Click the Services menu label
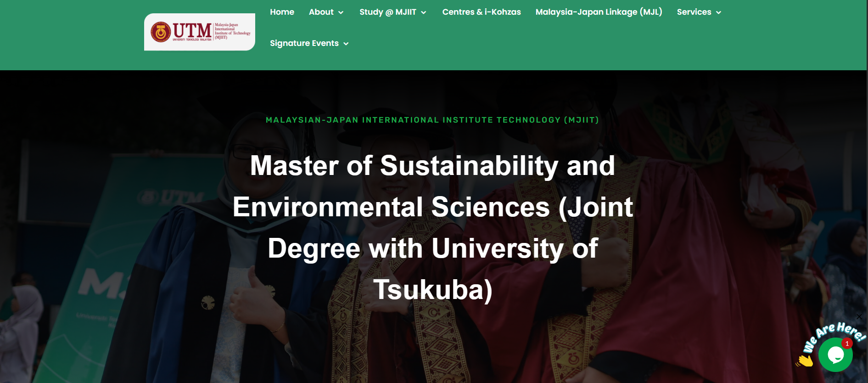 pyautogui.click(x=694, y=12)
